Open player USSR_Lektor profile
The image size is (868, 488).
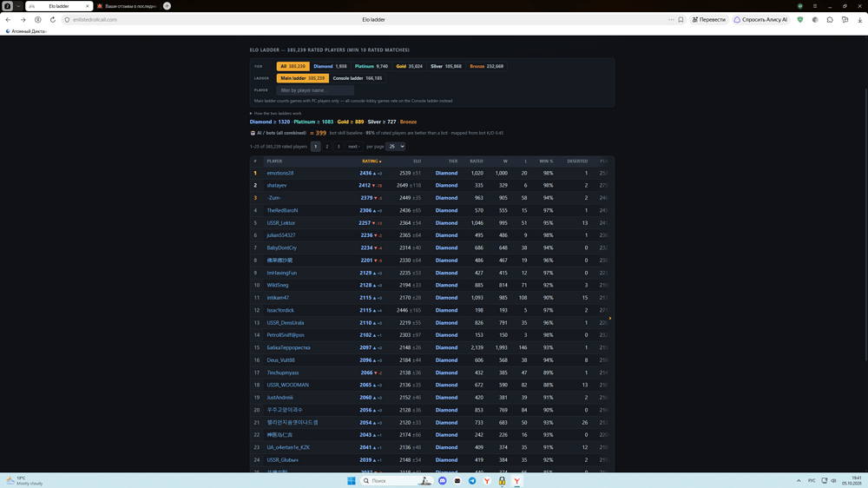pyautogui.click(x=281, y=223)
